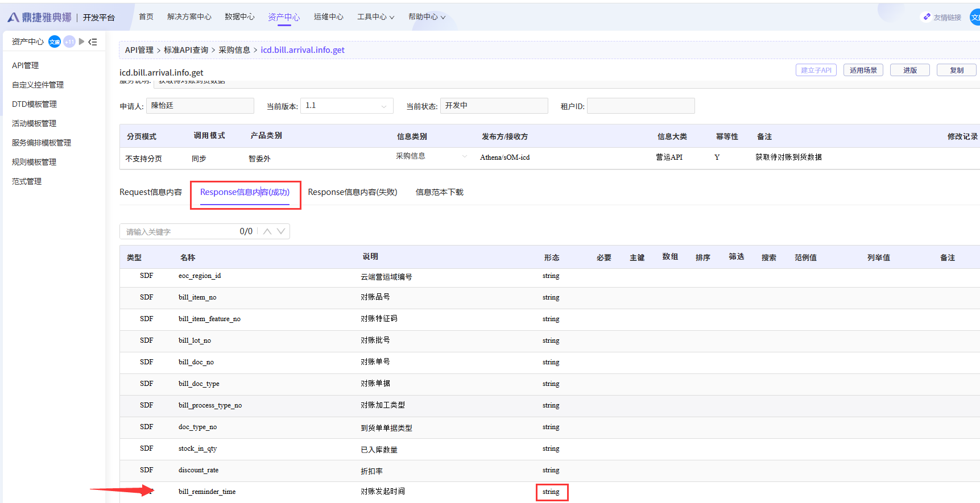The image size is (980, 503).
Task: Click the 云端营运域编号 description cell
Action: click(386, 277)
